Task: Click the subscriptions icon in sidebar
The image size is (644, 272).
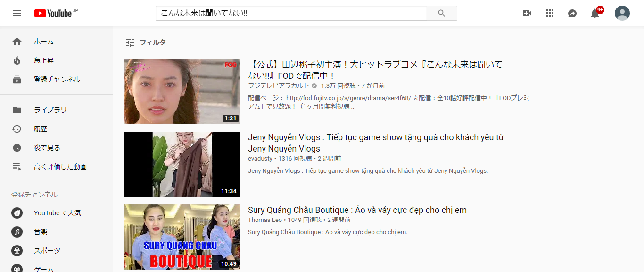Action: (x=17, y=79)
